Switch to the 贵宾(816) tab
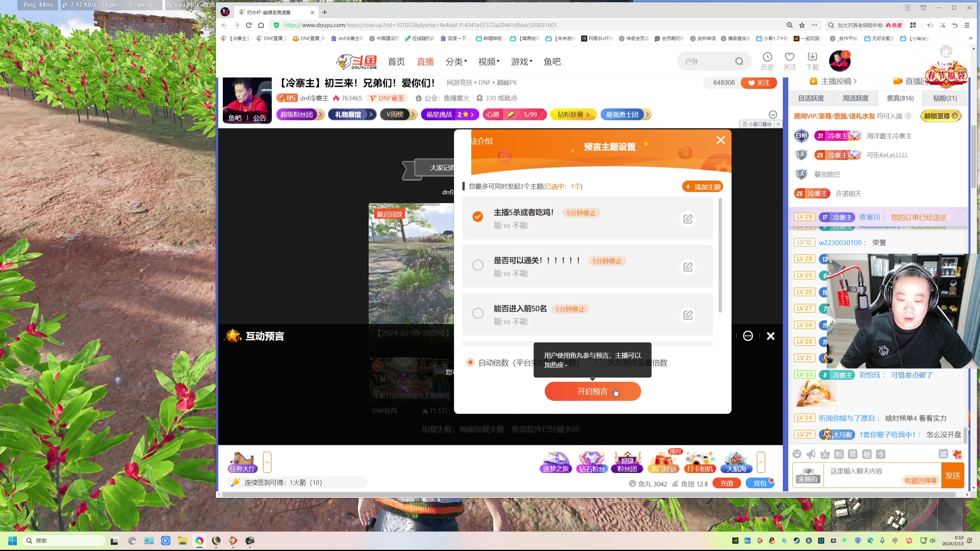Screen dimensions: 980x551 [900, 98]
